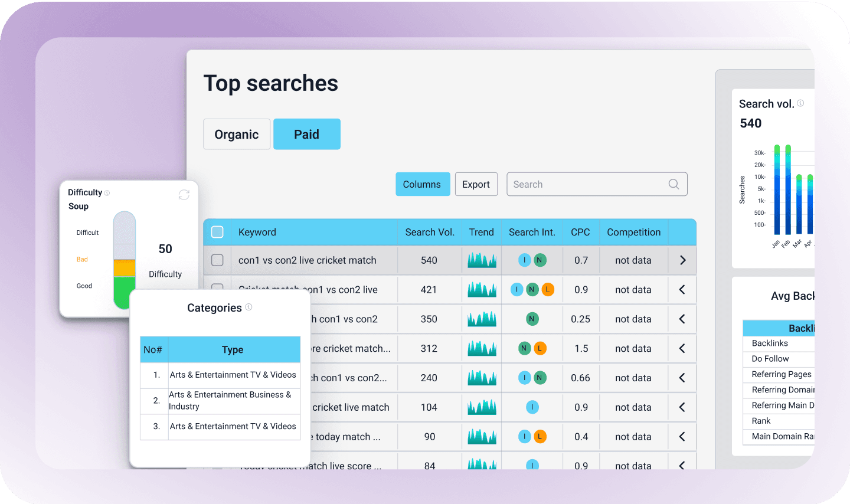Viewport: 850px width, 504px height.
Task: Click the trend sparkline for 540 volume row
Action: pos(482,260)
